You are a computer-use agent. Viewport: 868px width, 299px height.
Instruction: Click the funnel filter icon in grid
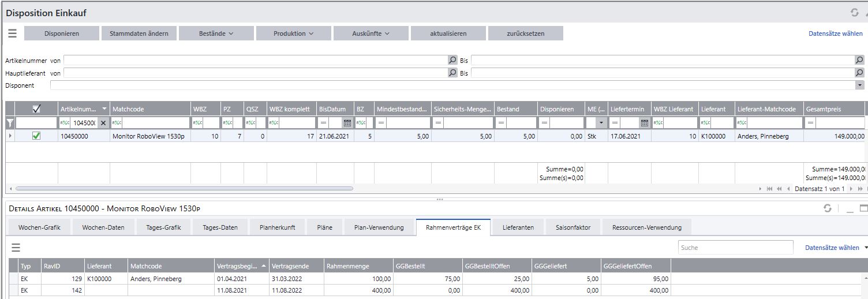10,123
